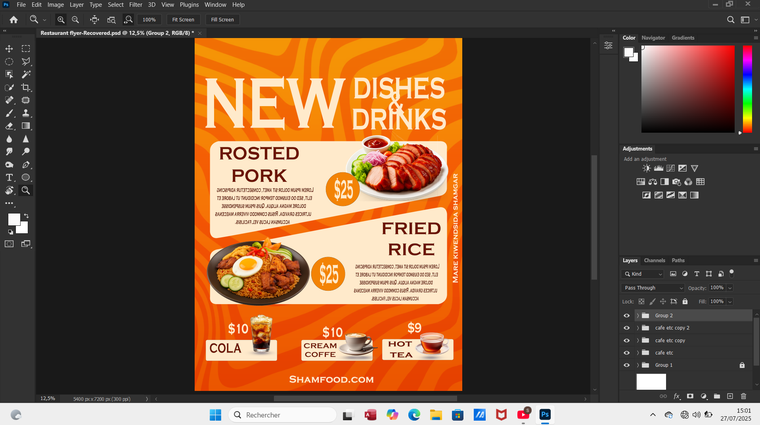
Task: Open the Opacity slider dropdown arrow
Action: click(730, 288)
